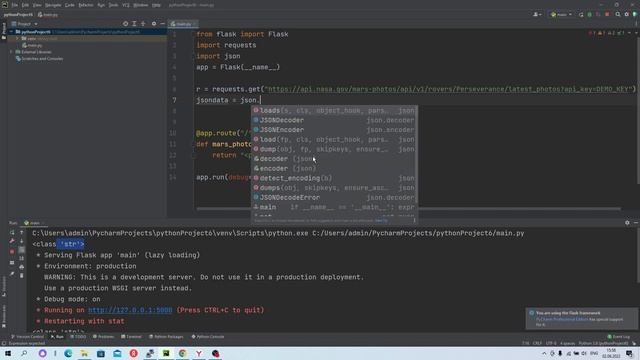
Task: Click the wrench icon in Run panel
Action: coord(12,242)
